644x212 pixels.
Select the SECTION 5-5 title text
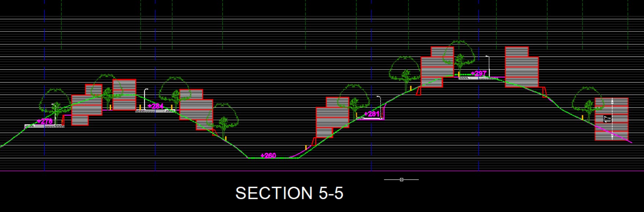click(x=289, y=193)
